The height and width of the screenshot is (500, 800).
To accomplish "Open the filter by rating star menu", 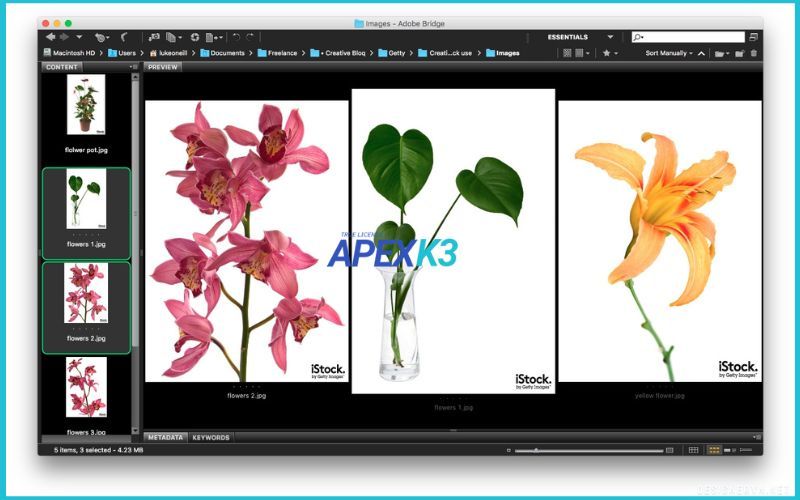I will pyautogui.click(x=610, y=53).
